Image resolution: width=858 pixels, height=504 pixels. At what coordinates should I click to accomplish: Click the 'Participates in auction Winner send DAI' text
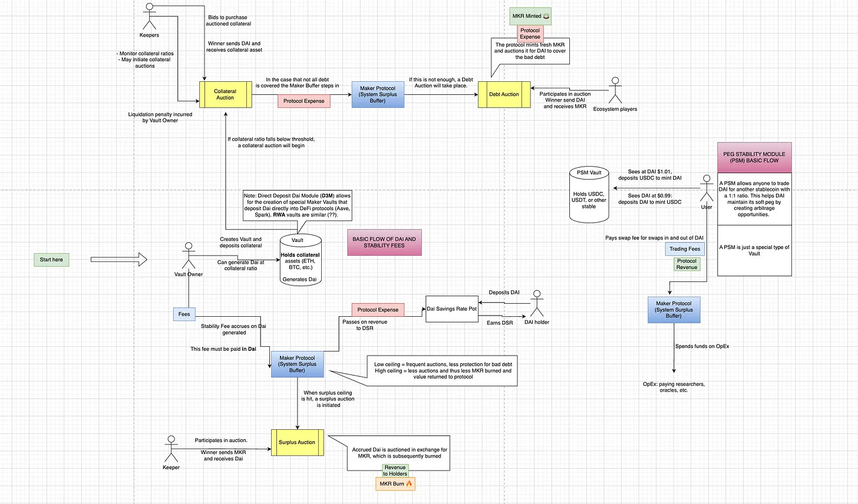pyautogui.click(x=565, y=100)
